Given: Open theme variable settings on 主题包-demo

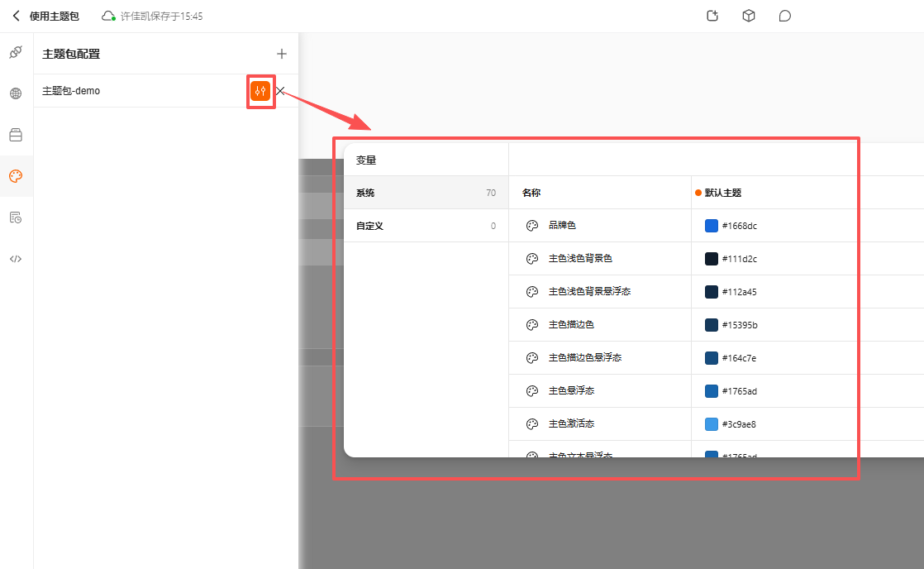Looking at the screenshot, I should point(260,91).
